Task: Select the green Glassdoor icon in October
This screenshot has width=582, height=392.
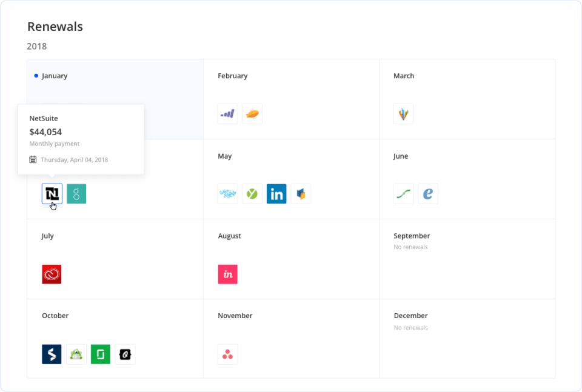Action: [x=101, y=354]
